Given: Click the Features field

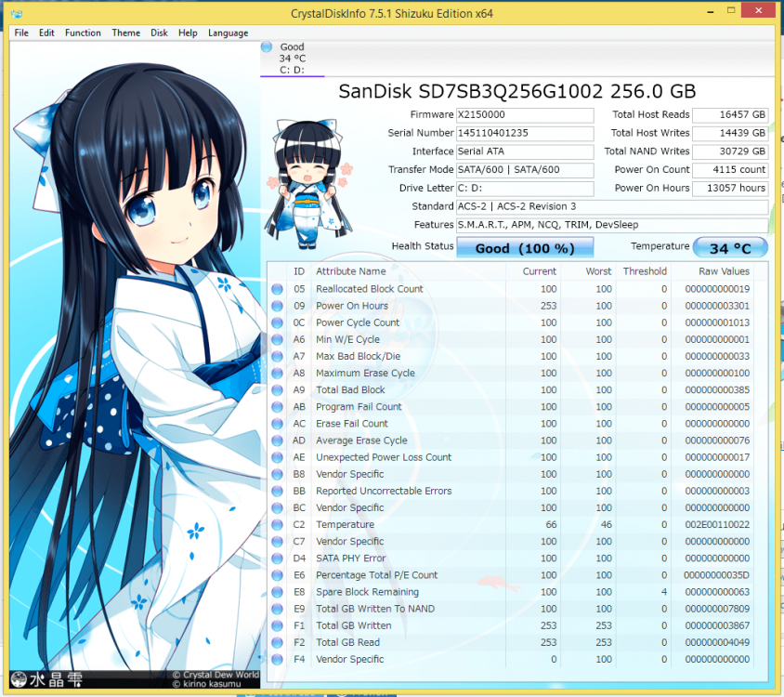Looking at the screenshot, I should coord(612,225).
